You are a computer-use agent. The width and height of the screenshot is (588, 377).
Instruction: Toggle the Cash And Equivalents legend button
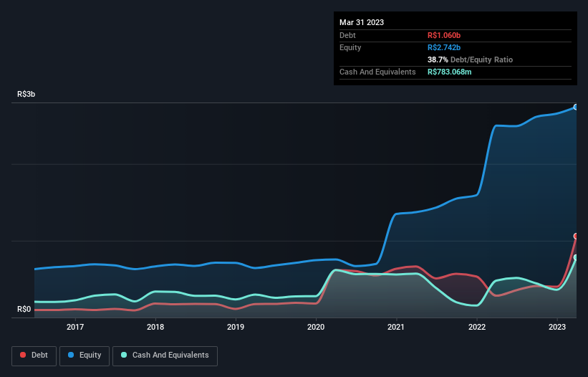[165, 355]
